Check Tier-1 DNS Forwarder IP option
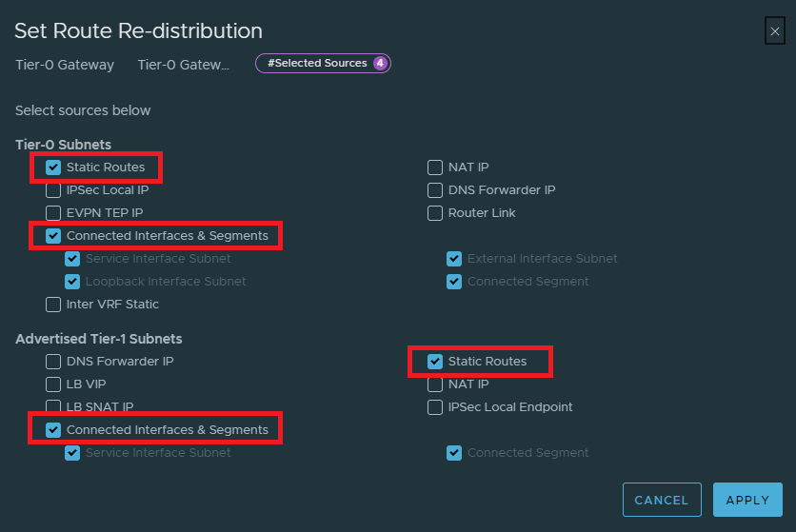Screen dimensions: 796x532 [53, 362]
